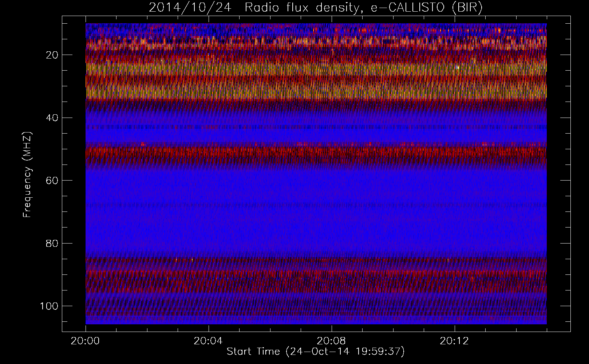589x364 pixels.
Task: Click the 'Start Time (24-Oct-14 19:59:37)' label
Action: [x=316, y=352]
